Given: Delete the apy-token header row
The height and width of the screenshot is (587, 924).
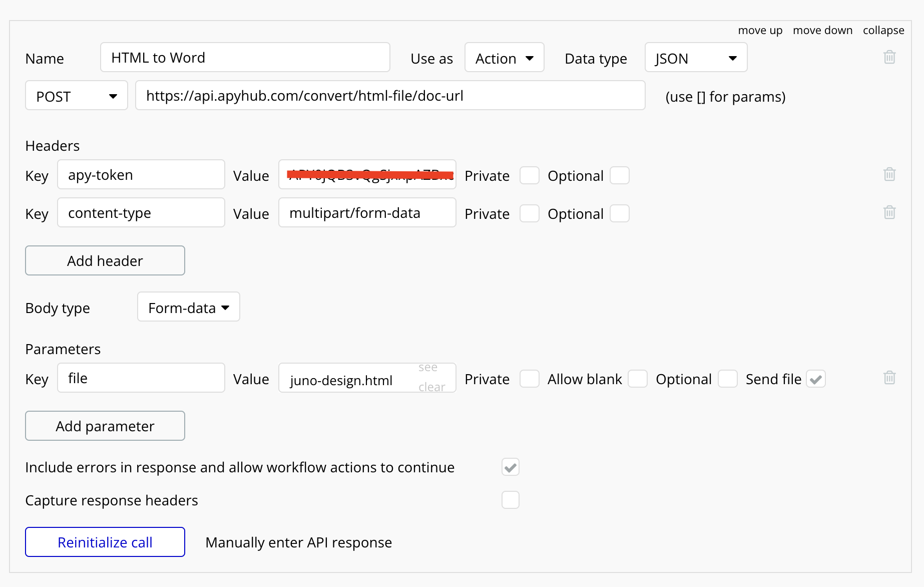Looking at the screenshot, I should 889,174.
